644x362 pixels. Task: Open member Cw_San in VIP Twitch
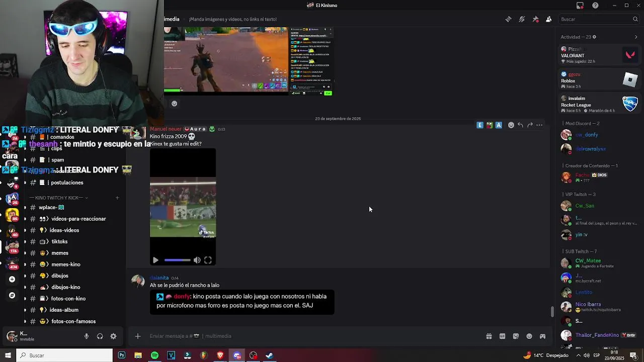599,206
